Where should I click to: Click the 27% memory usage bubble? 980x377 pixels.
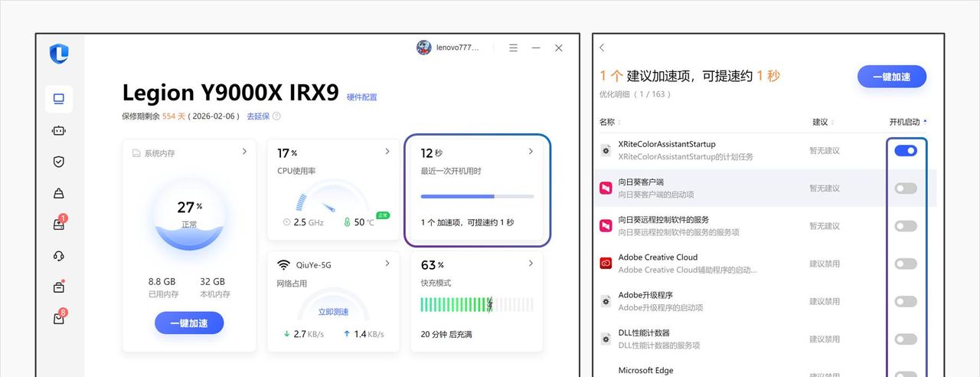point(189,213)
